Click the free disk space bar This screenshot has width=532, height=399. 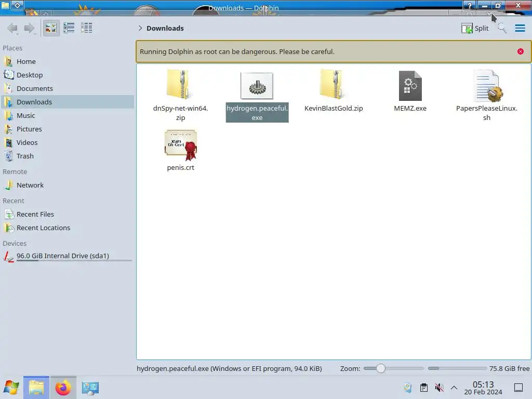[457, 368]
